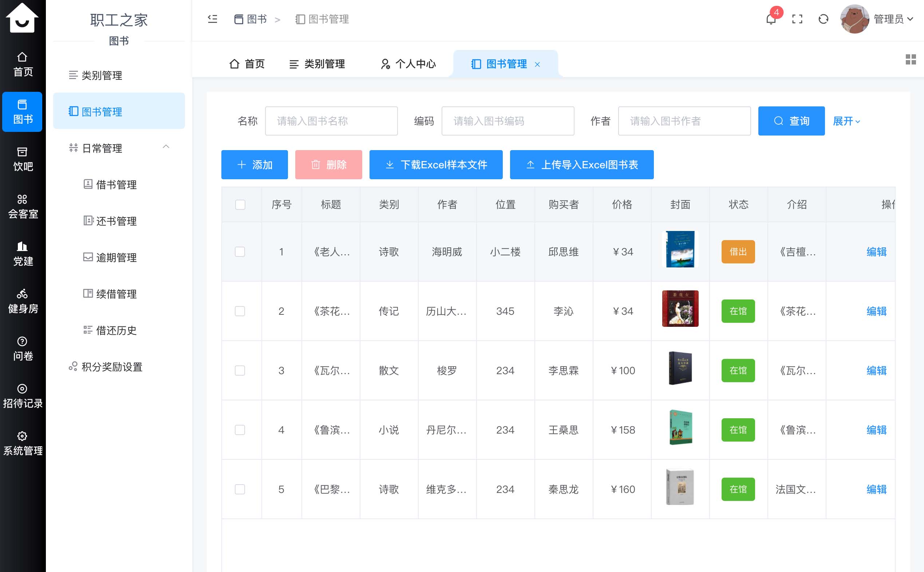Focus the 作者 book author input
Screen dimensions: 924x572
pos(684,121)
